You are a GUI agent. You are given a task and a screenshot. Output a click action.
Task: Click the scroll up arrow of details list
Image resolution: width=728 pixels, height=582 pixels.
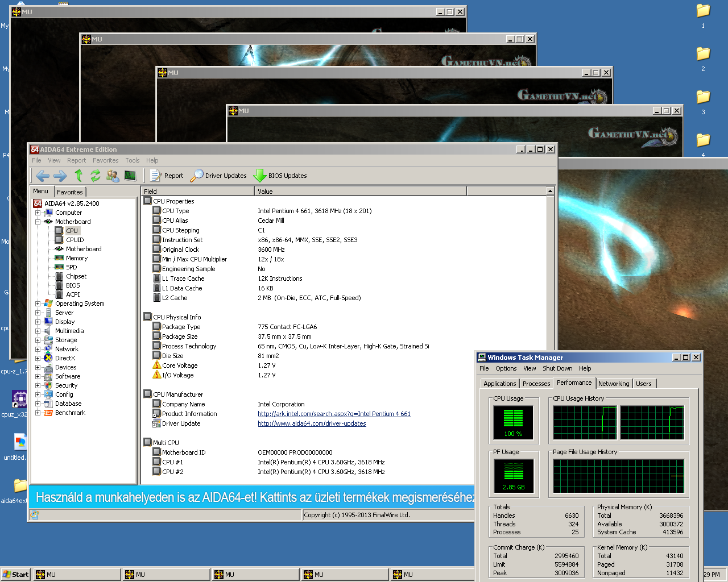(x=550, y=192)
